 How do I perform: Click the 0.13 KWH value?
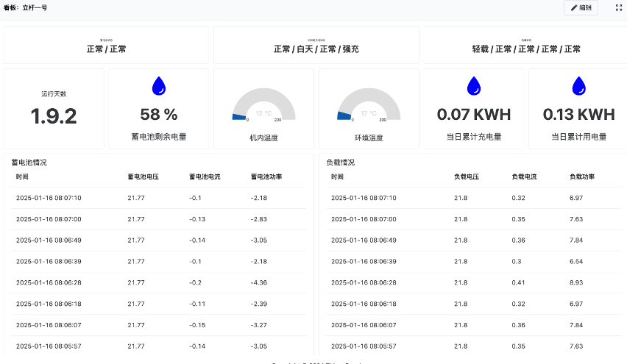pos(578,115)
